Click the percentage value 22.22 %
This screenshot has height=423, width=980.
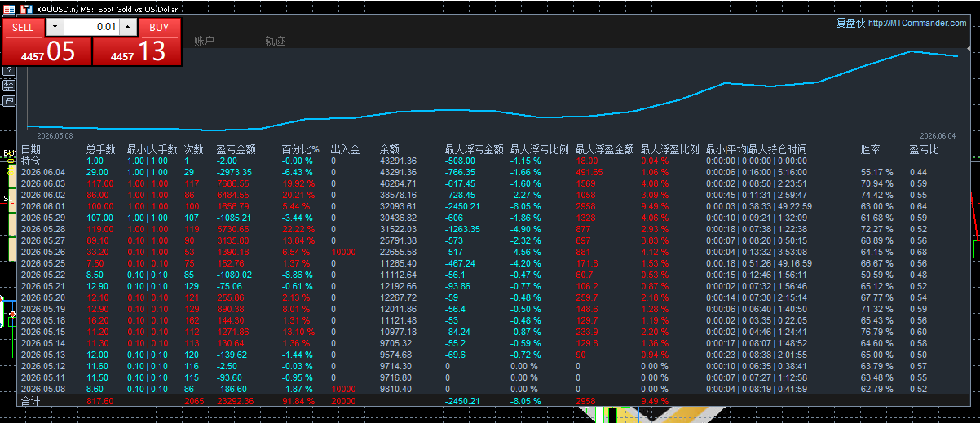[298, 229]
